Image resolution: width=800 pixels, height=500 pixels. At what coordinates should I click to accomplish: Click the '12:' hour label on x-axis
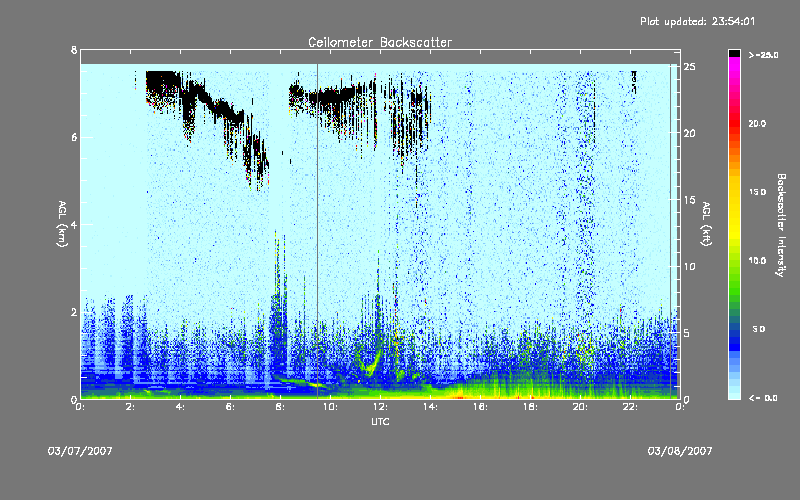[380, 407]
